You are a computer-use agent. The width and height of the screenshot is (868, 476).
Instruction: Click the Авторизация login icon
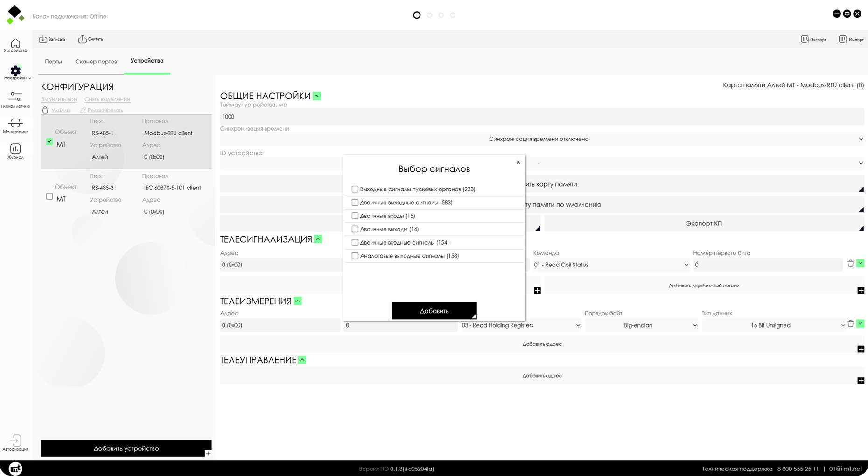click(15, 441)
